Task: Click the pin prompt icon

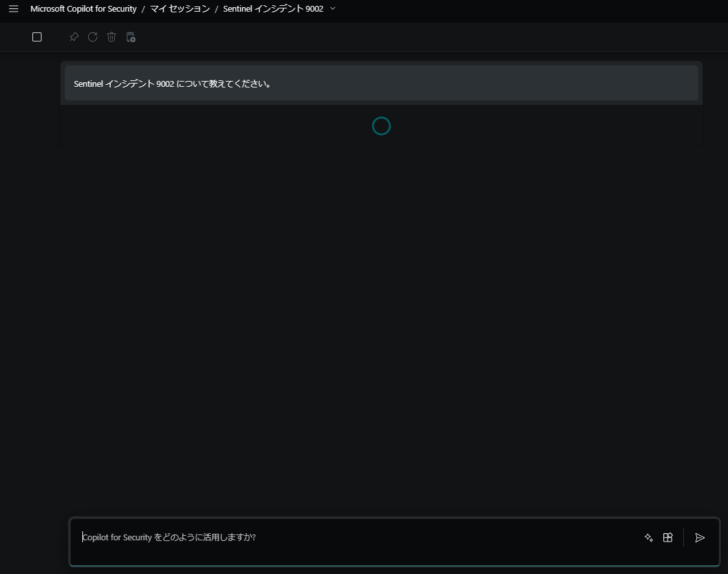Action: click(74, 37)
